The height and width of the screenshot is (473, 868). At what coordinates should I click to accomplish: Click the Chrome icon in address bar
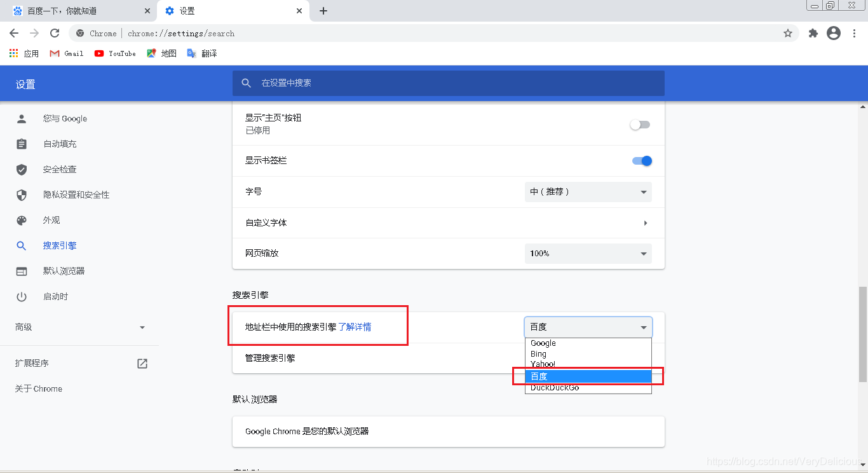pos(80,33)
